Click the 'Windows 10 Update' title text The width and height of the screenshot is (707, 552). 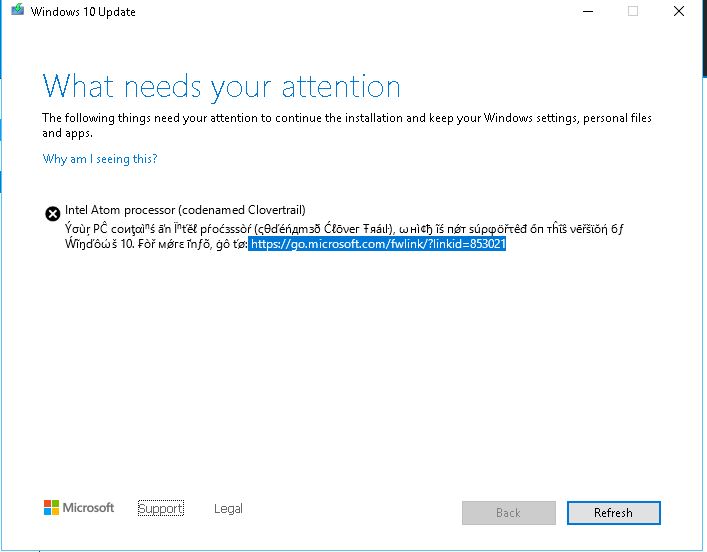[83, 12]
